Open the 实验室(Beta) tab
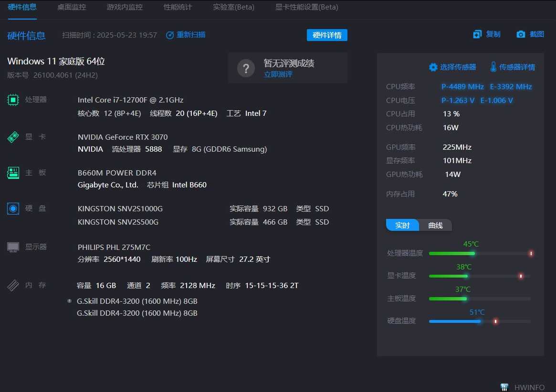This screenshot has width=556, height=392. pos(233,7)
